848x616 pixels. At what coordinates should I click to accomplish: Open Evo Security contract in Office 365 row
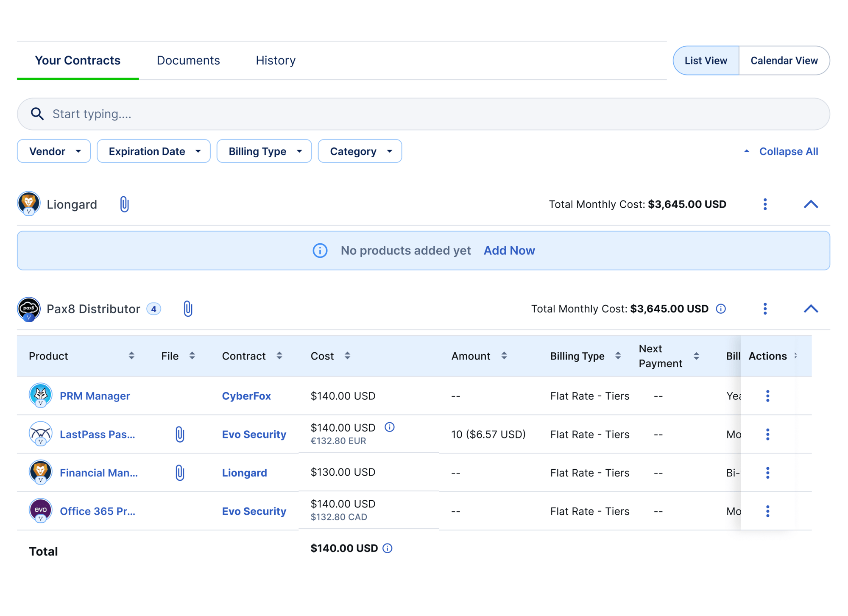tap(254, 511)
